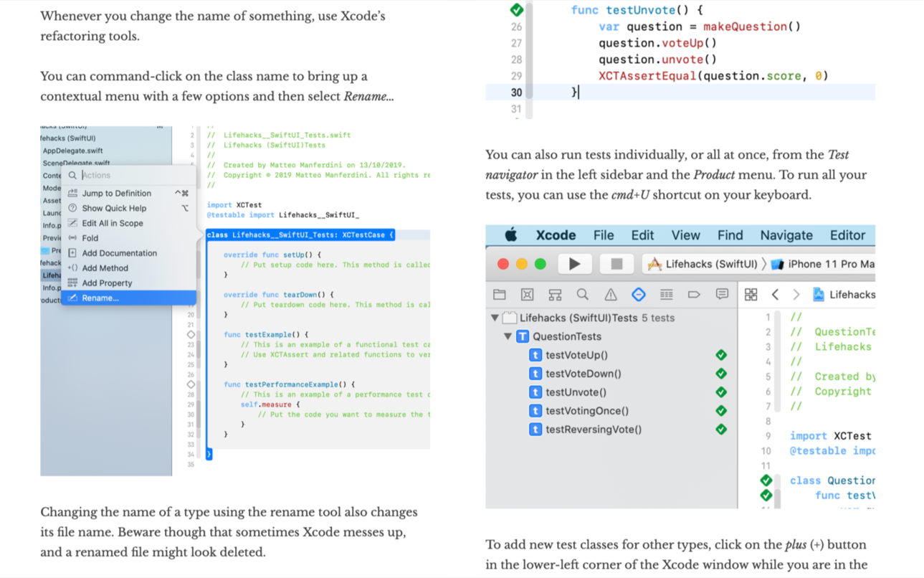Collapse the QuestionTests class triangle
Viewport: 924px width, 578px height.
click(508, 336)
